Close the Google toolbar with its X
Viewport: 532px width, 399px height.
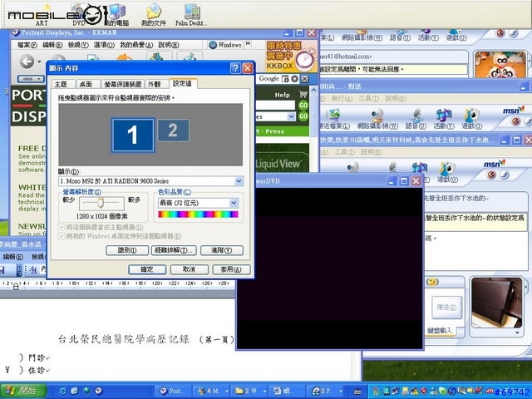click(x=305, y=79)
